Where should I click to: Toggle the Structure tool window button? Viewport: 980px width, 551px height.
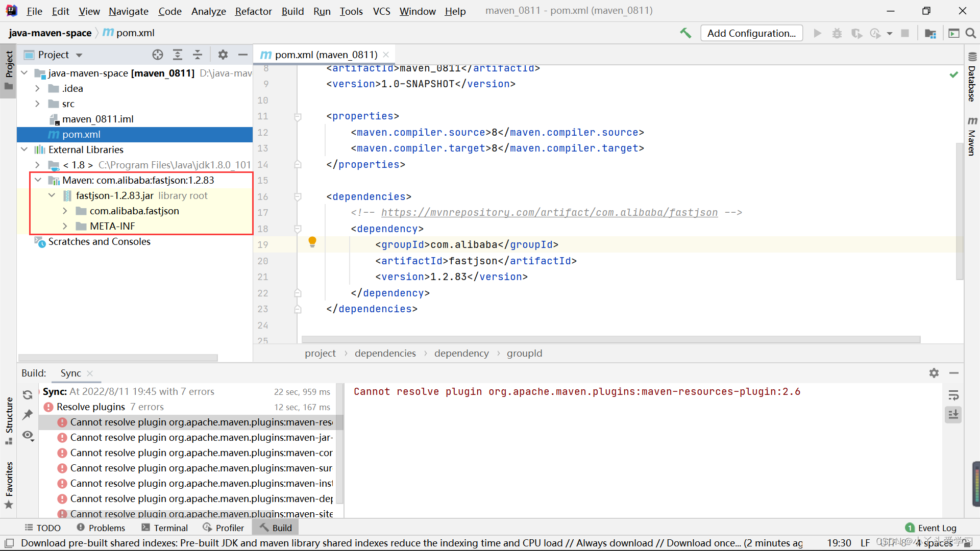[x=9, y=420]
